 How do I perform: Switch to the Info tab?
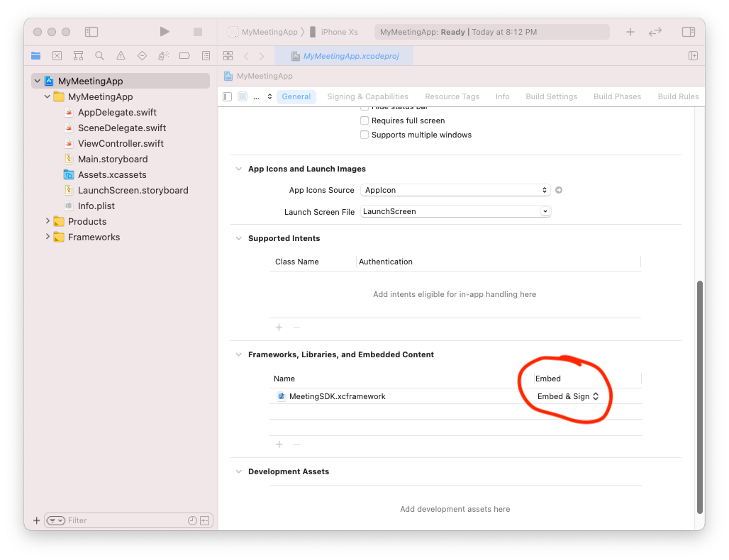click(502, 96)
